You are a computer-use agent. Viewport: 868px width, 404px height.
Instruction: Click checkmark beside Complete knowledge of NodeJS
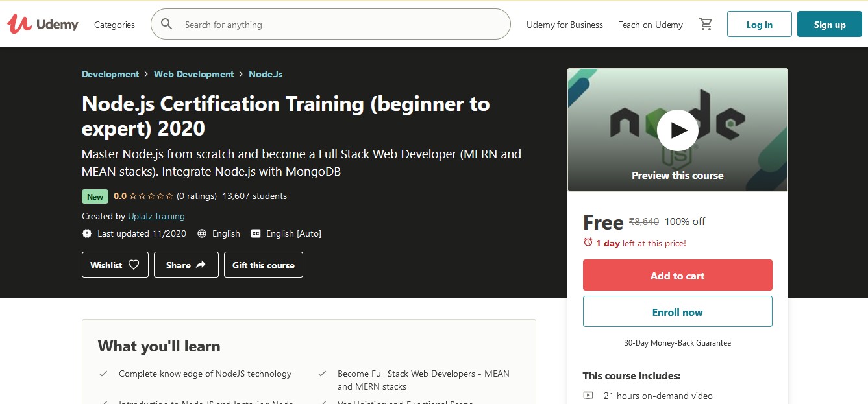[x=103, y=374]
